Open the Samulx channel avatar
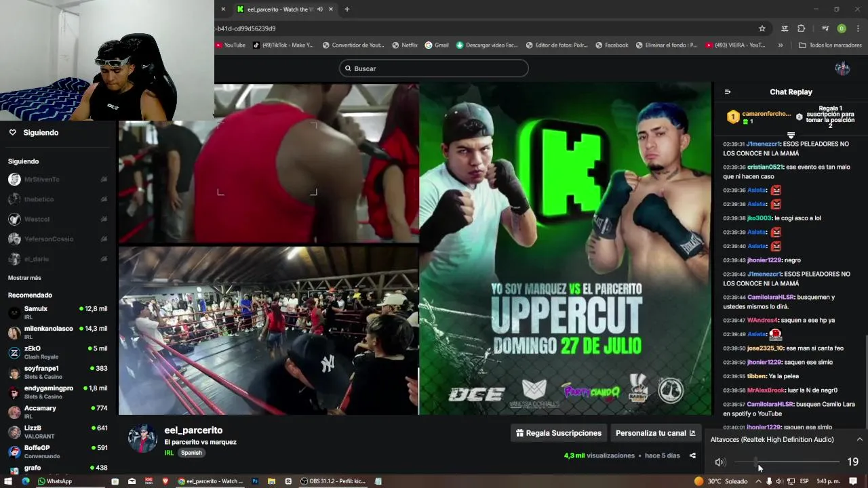Image resolution: width=868 pixels, height=488 pixels. click(14, 312)
